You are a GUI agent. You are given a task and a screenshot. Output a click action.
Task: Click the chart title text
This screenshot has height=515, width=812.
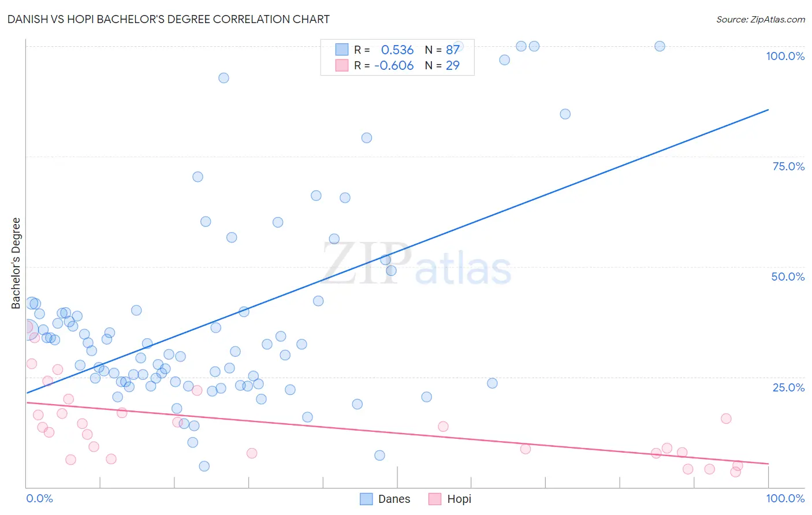(169, 19)
